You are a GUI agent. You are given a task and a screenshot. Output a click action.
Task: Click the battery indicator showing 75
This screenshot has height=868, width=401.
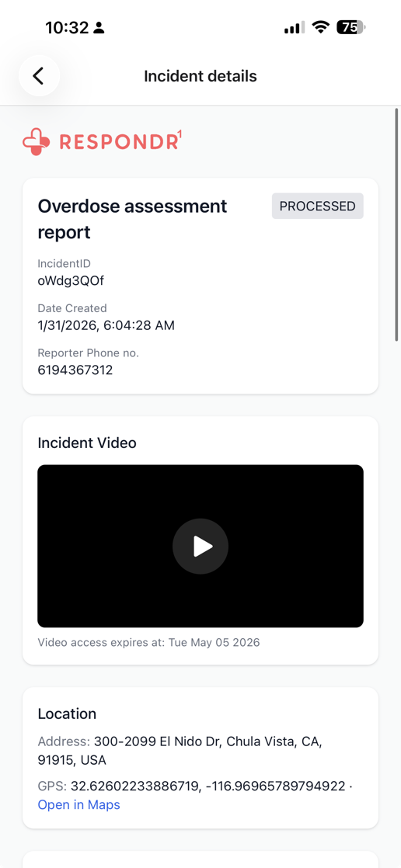click(x=350, y=26)
